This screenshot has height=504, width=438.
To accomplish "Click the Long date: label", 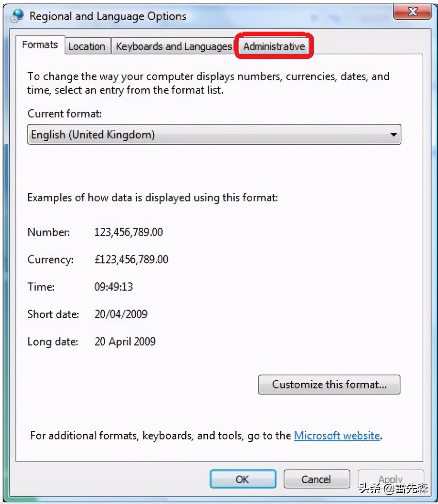I will coord(53,341).
